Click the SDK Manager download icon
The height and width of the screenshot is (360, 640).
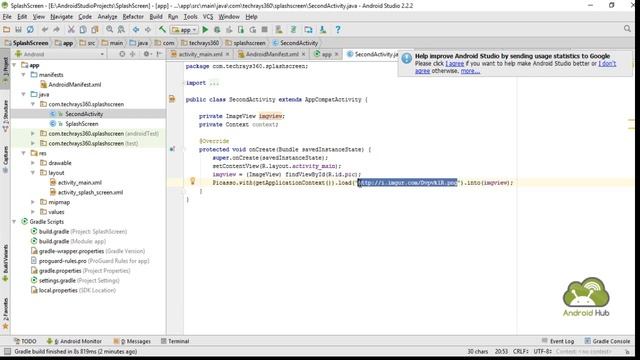323,29
